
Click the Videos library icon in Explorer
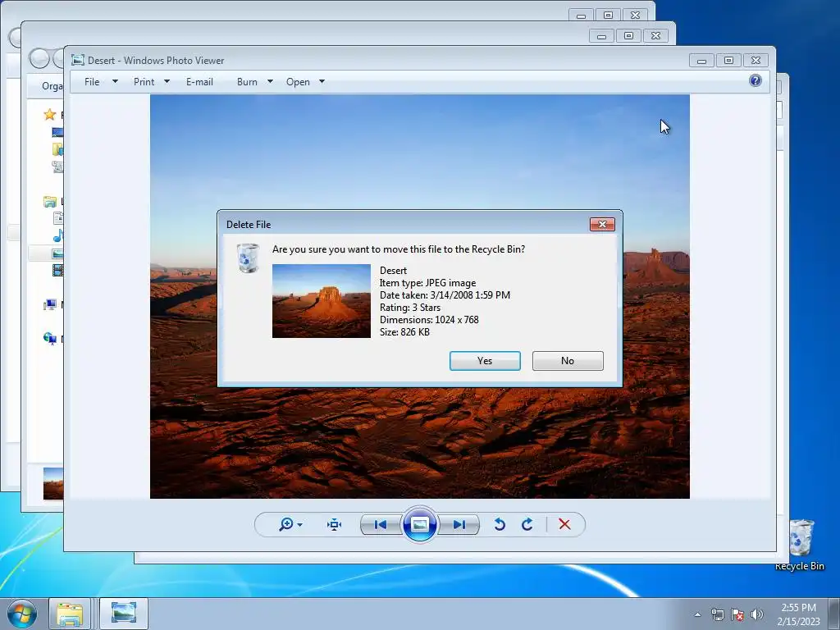[57, 270]
